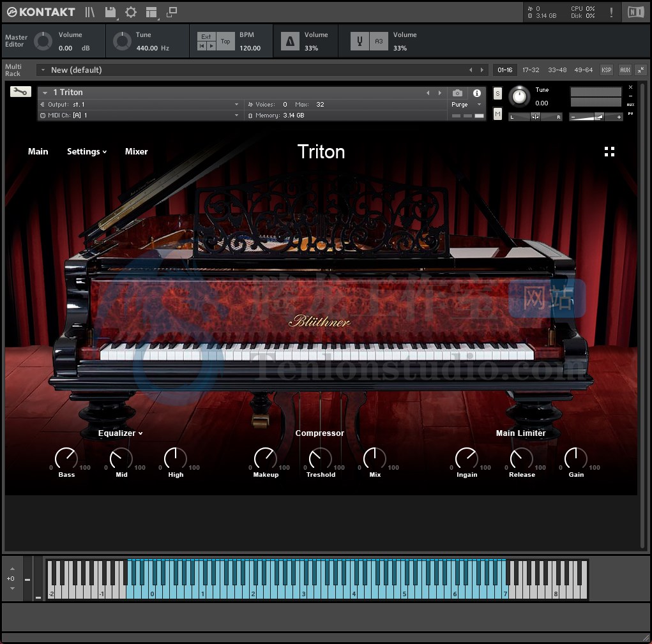Remove the Triton instrument with X icon

630,87
